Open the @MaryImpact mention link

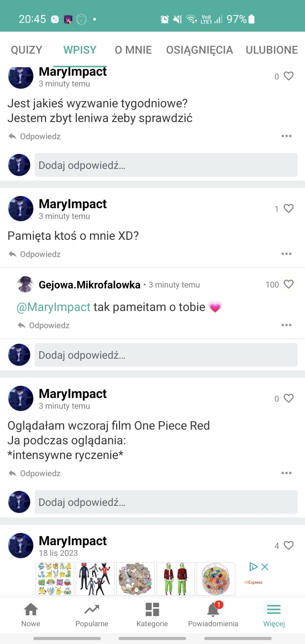(54, 307)
